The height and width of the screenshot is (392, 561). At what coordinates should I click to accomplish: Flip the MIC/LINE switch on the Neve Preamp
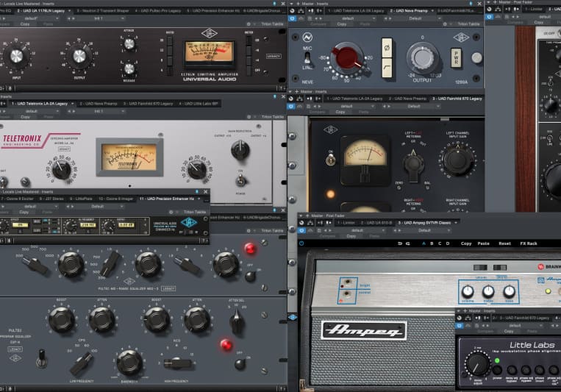tap(307, 57)
